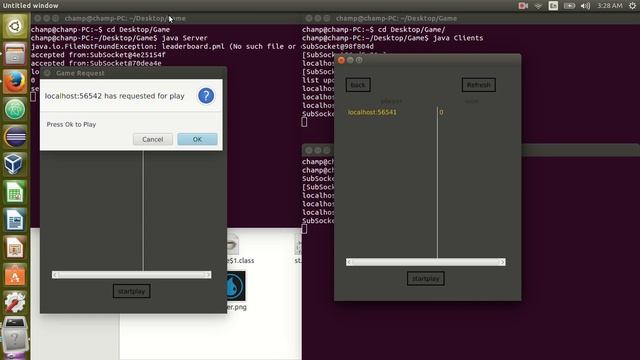Image resolution: width=640 pixels, height=360 pixels.
Task: Click OK in the Game Request dialog
Action: [198, 139]
